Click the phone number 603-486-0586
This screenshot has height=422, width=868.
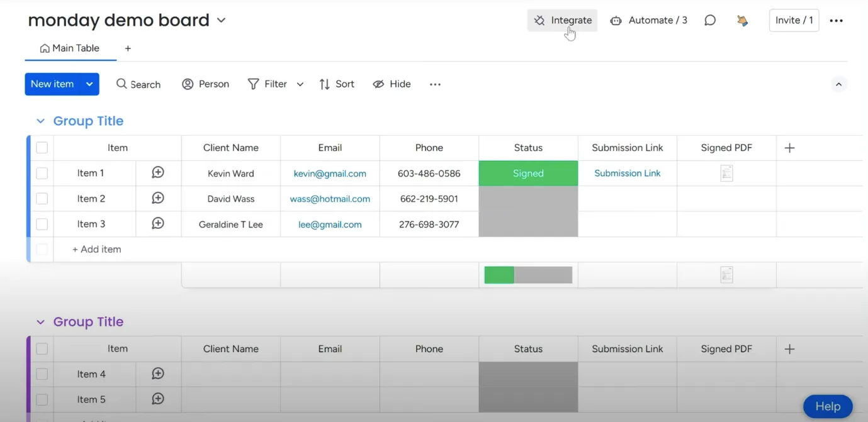point(429,174)
